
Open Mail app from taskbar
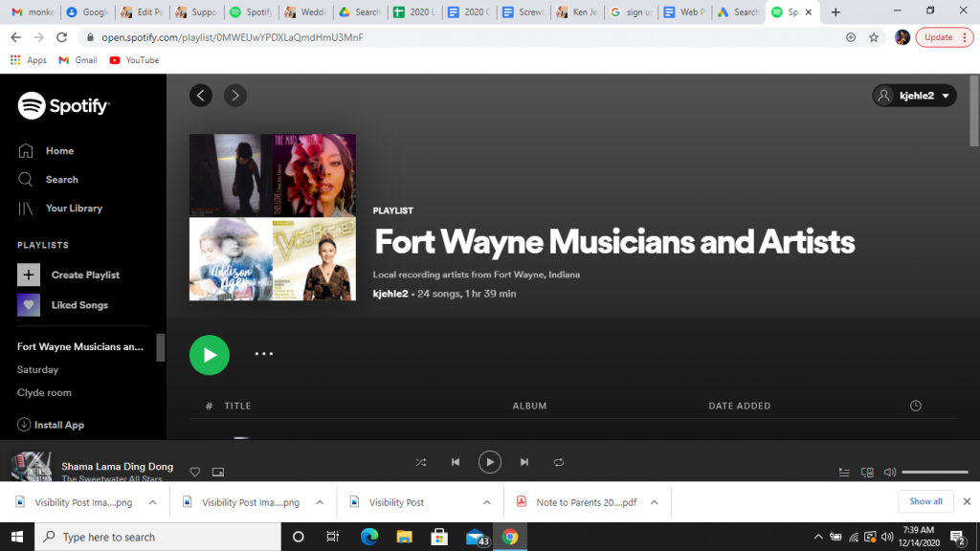pyautogui.click(x=477, y=537)
